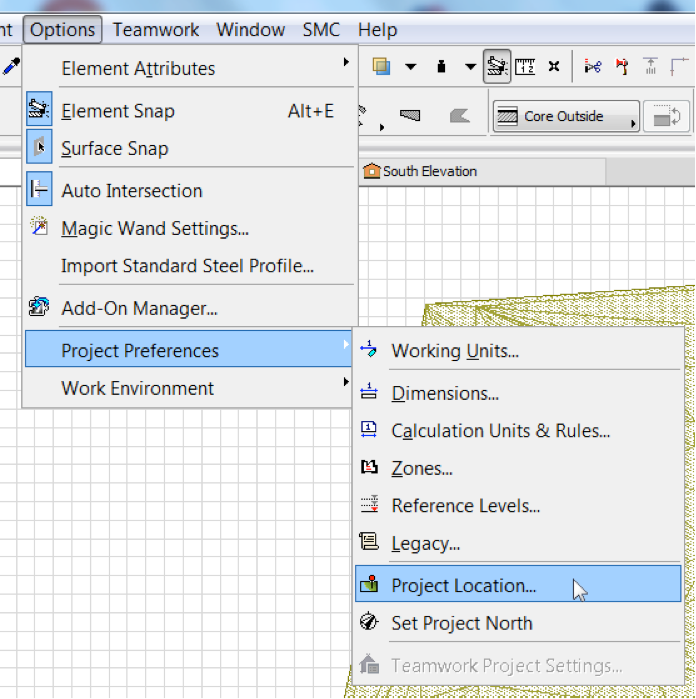This screenshot has width=696, height=699.
Task: Open the Teamwork menu
Action: coord(156,29)
